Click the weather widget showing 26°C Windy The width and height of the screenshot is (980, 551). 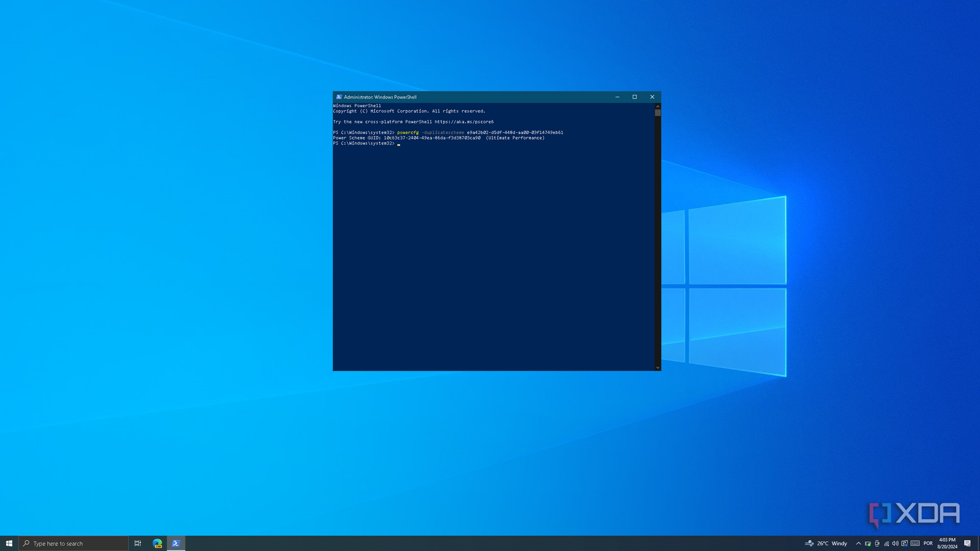825,543
